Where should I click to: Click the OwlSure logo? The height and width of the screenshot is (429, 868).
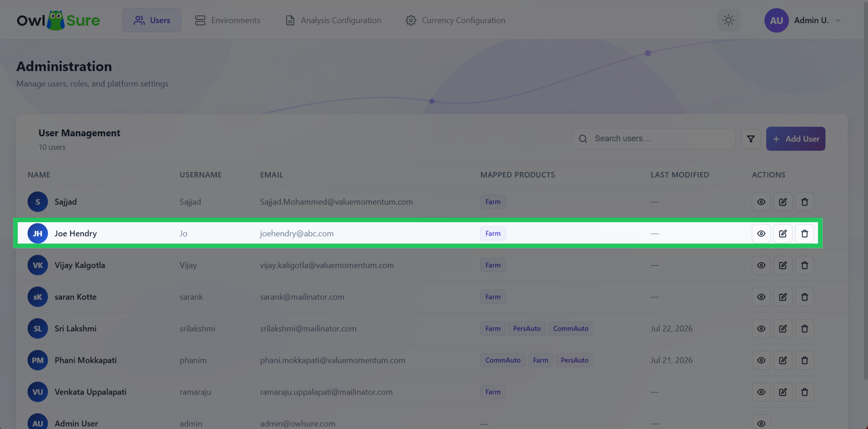[x=58, y=20]
